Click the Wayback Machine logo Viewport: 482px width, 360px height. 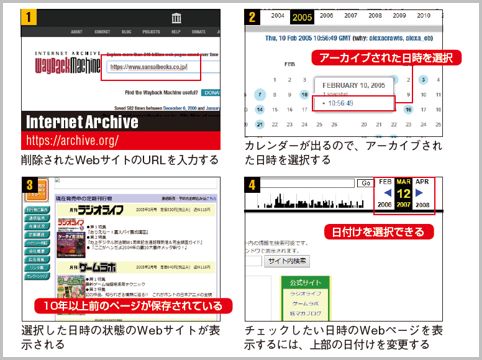(x=68, y=63)
